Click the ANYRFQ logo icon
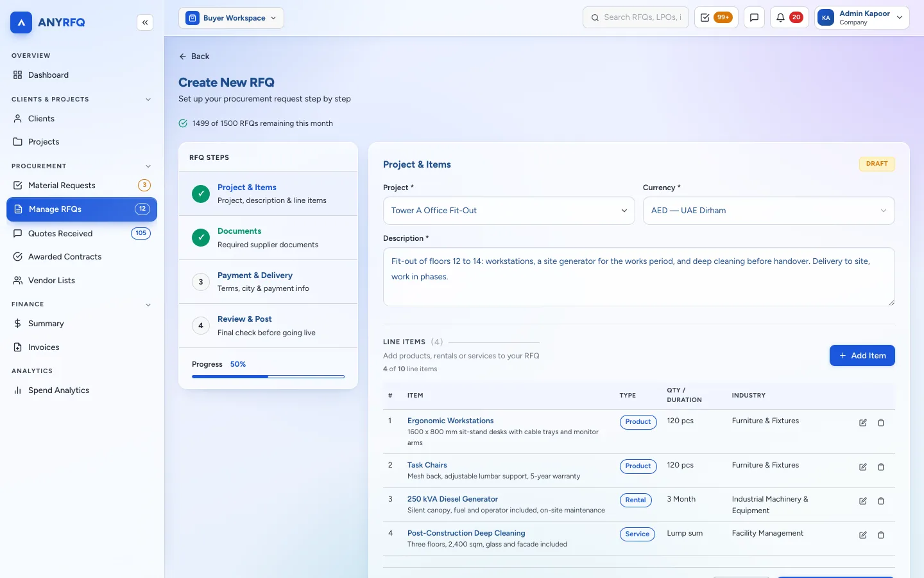924x578 pixels. tap(21, 22)
